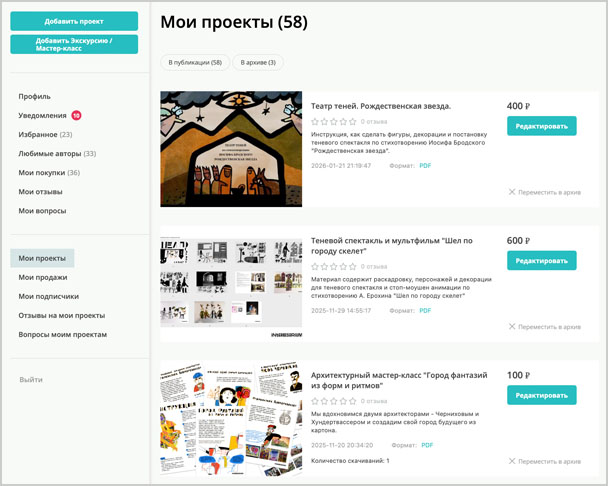Go to Мои вопросы
Viewport: 608px width, 486px height.
point(42,211)
